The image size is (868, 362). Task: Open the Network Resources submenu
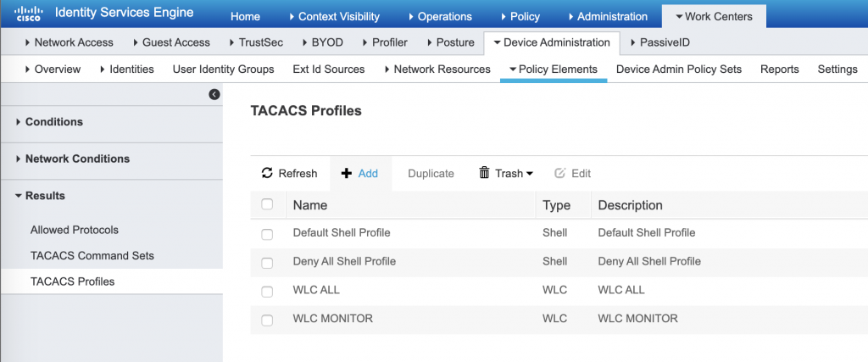point(437,70)
